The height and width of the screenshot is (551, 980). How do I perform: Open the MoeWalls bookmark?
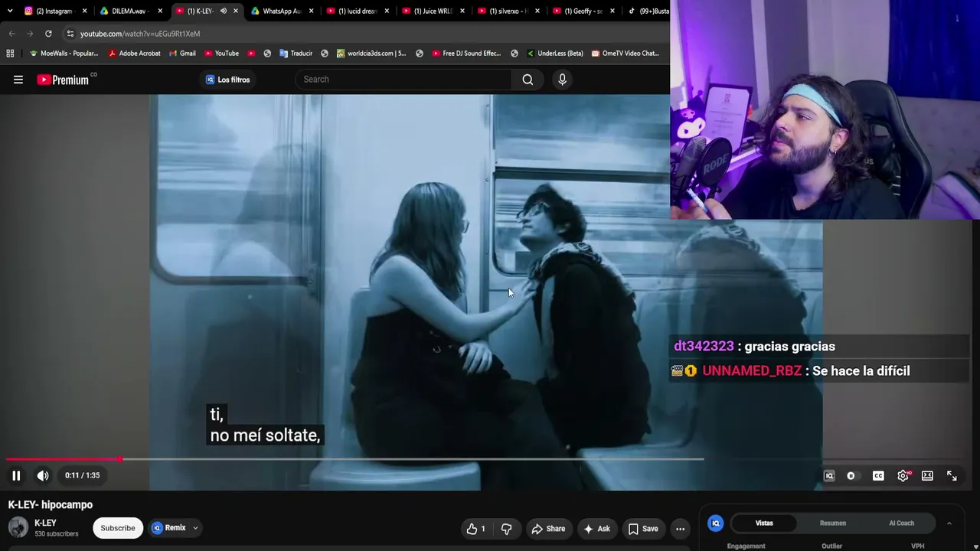pyautogui.click(x=64, y=54)
